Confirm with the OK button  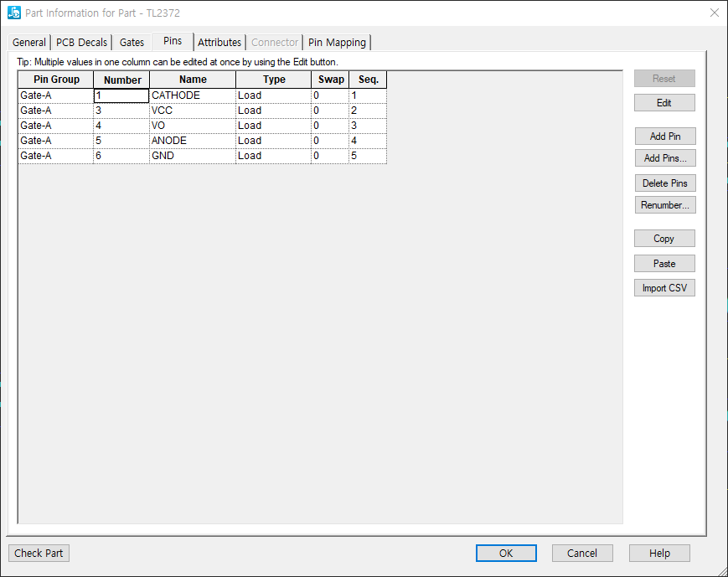(x=506, y=554)
